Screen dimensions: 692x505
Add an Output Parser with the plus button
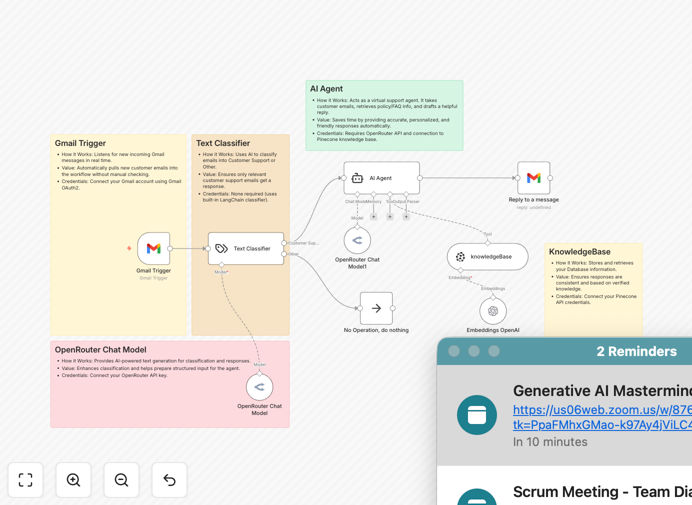point(406,217)
